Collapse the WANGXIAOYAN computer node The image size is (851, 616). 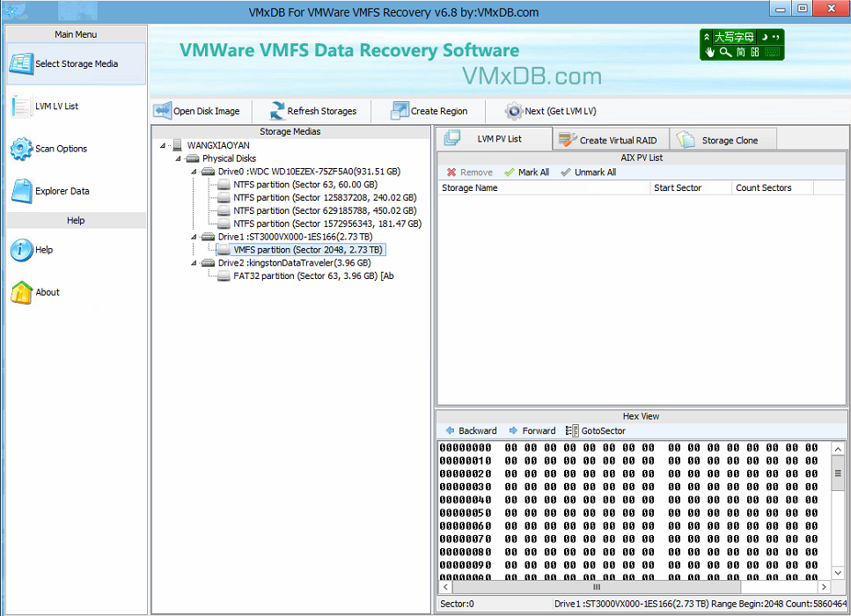[162, 145]
